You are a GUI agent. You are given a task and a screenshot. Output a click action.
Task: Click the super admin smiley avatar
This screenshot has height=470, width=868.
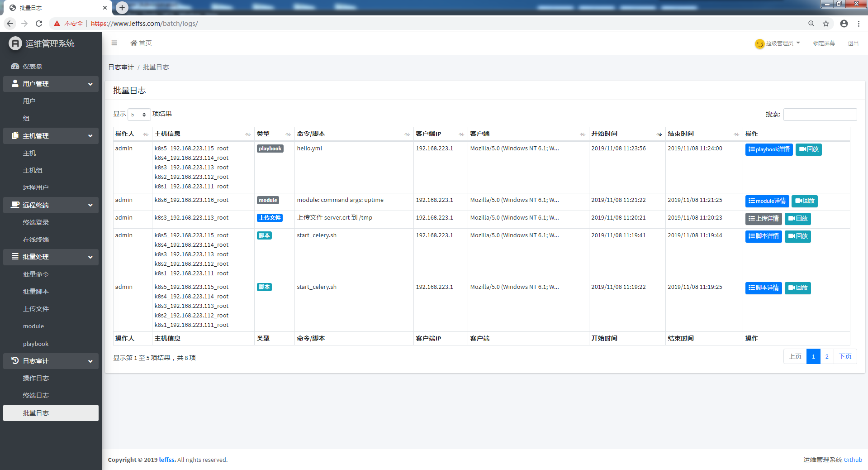[759, 43]
